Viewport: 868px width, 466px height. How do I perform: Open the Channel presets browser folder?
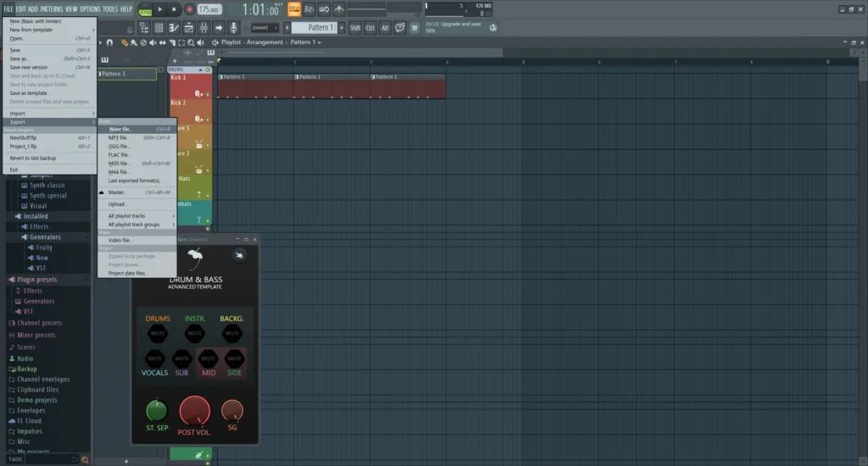(x=39, y=323)
